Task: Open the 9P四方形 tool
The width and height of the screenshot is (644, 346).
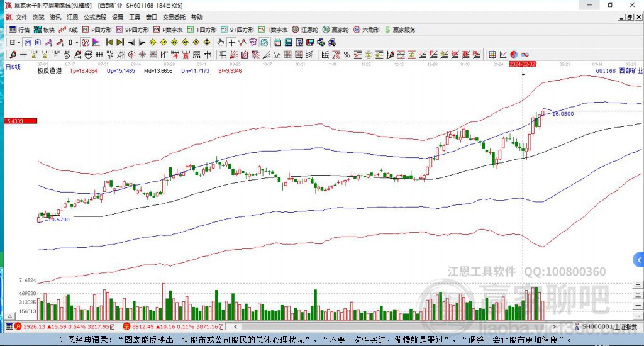Action: click(132, 30)
